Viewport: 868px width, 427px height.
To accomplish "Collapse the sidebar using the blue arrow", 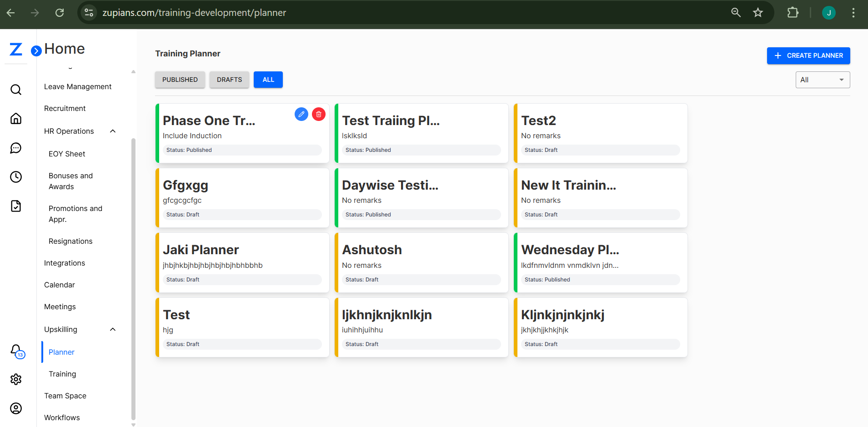I will point(35,50).
